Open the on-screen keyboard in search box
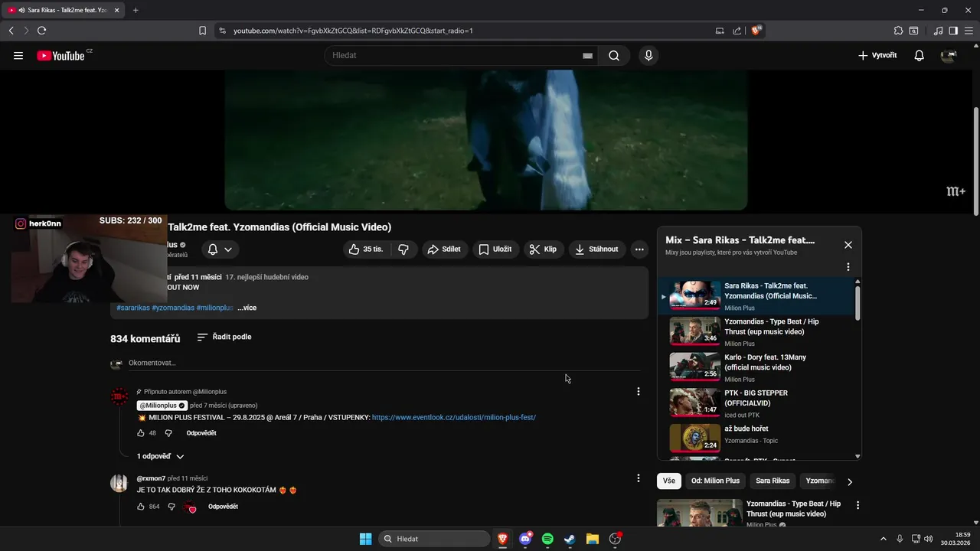The height and width of the screenshot is (551, 980). [588, 56]
